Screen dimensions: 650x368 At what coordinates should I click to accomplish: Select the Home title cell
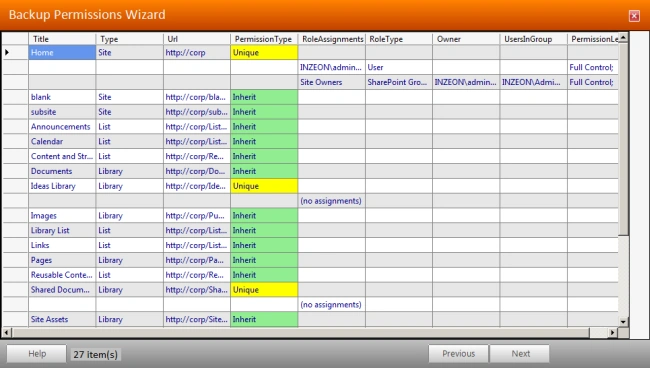pos(62,53)
